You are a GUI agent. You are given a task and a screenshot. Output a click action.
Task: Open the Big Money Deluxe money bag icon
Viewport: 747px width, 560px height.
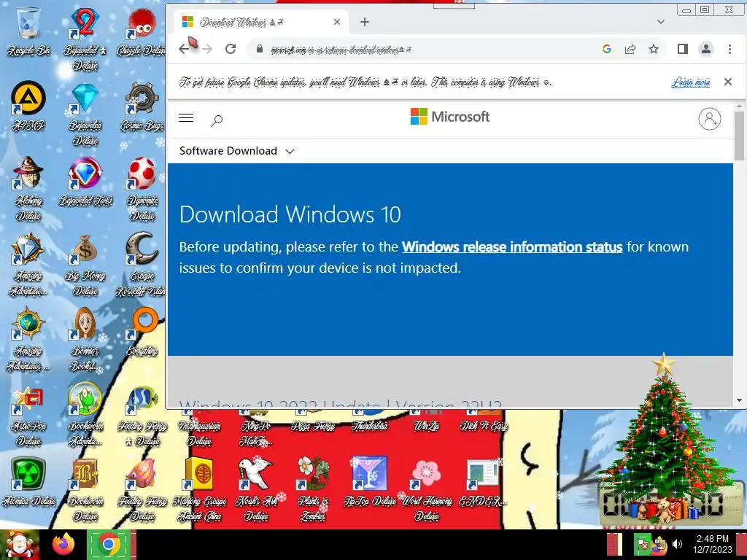[x=85, y=265]
